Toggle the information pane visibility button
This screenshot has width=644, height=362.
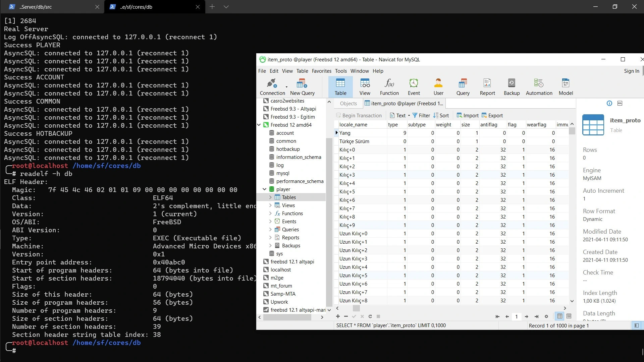coord(636,325)
